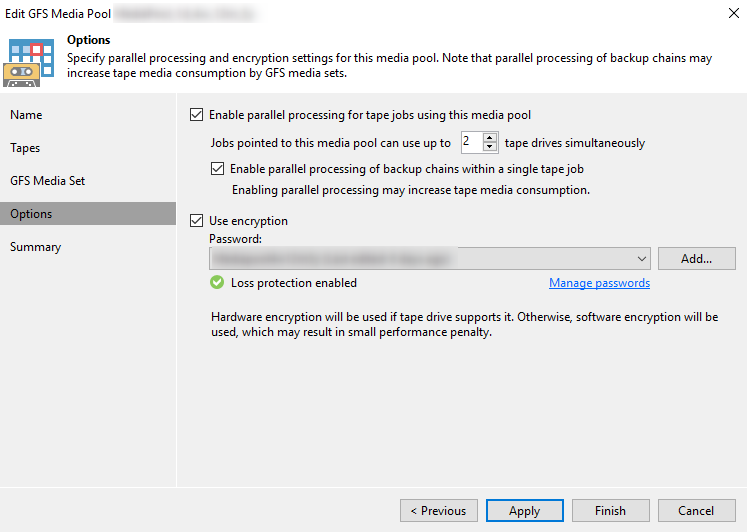Open the GFS Media Set step
Screen dimensions: 747x532
coord(48,181)
